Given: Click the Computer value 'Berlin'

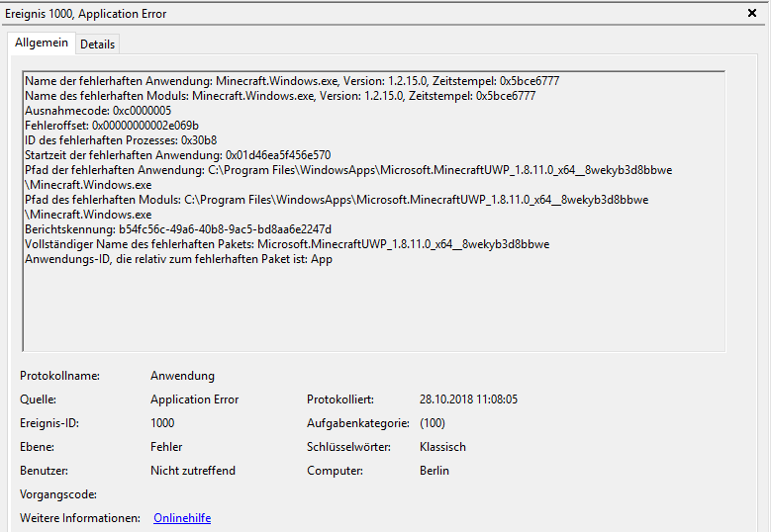Looking at the screenshot, I should click(x=434, y=471).
